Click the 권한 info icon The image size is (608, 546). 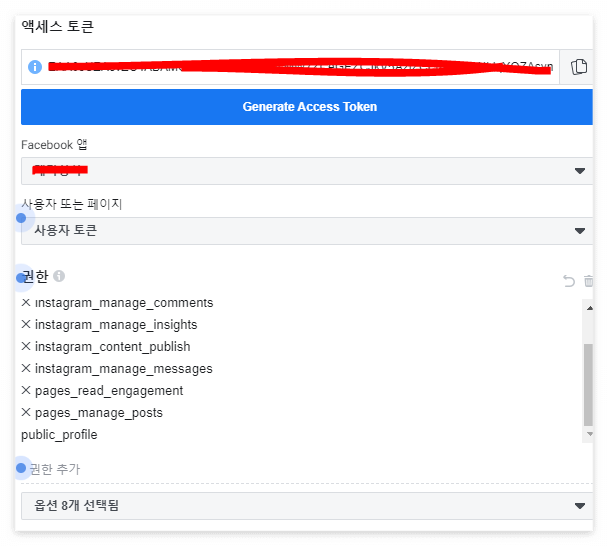coord(59,276)
